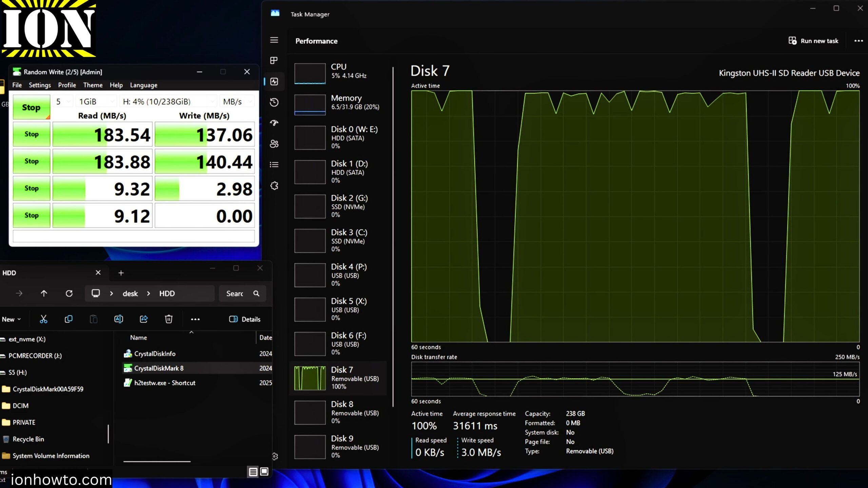Switch Explorer to list view layout
868x488 pixels.
click(x=253, y=471)
